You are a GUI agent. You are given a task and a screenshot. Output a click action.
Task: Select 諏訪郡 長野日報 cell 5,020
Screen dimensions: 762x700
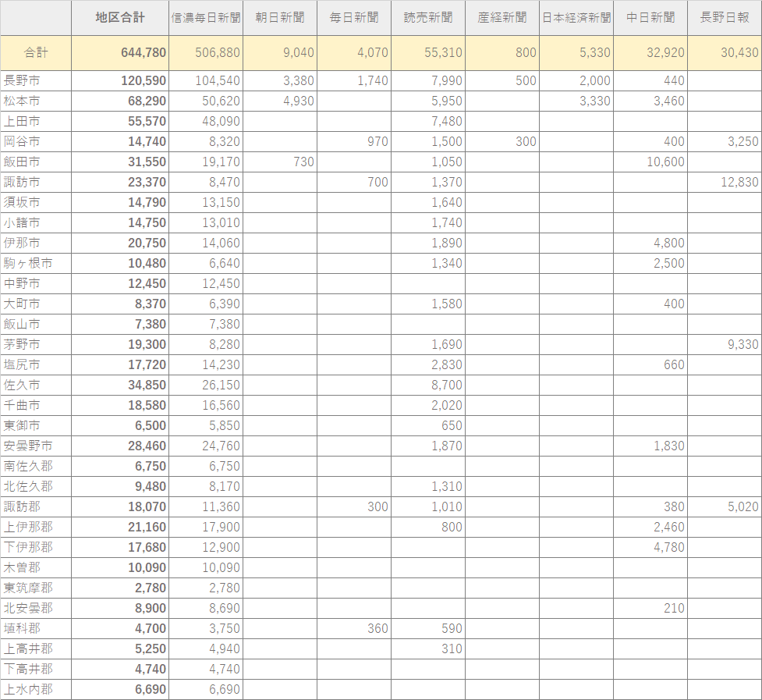(725, 506)
